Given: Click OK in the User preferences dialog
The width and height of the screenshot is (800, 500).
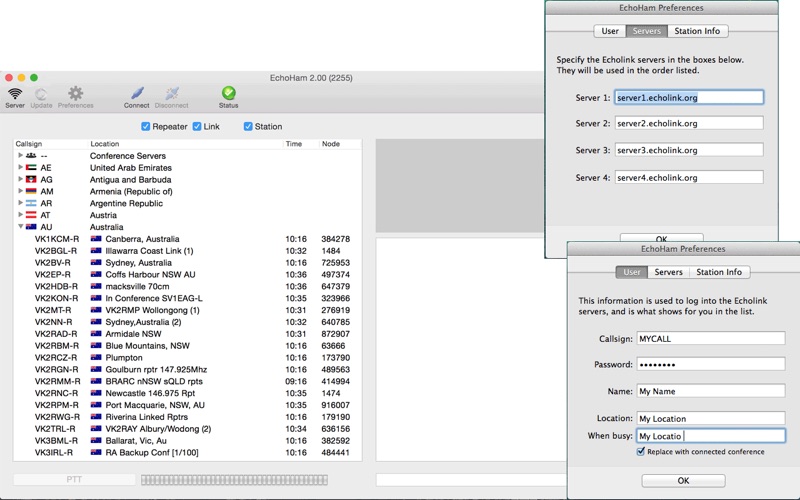Looking at the screenshot, I should pos(683,481).
